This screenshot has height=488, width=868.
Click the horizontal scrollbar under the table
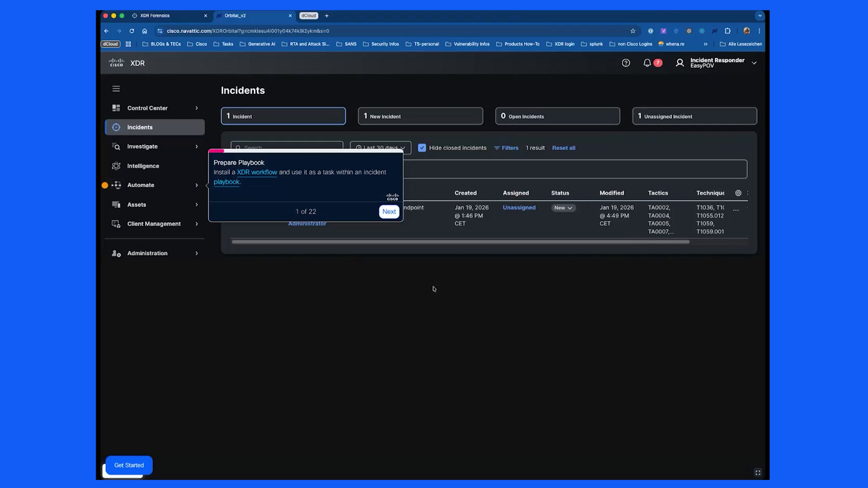pos(460,242)
